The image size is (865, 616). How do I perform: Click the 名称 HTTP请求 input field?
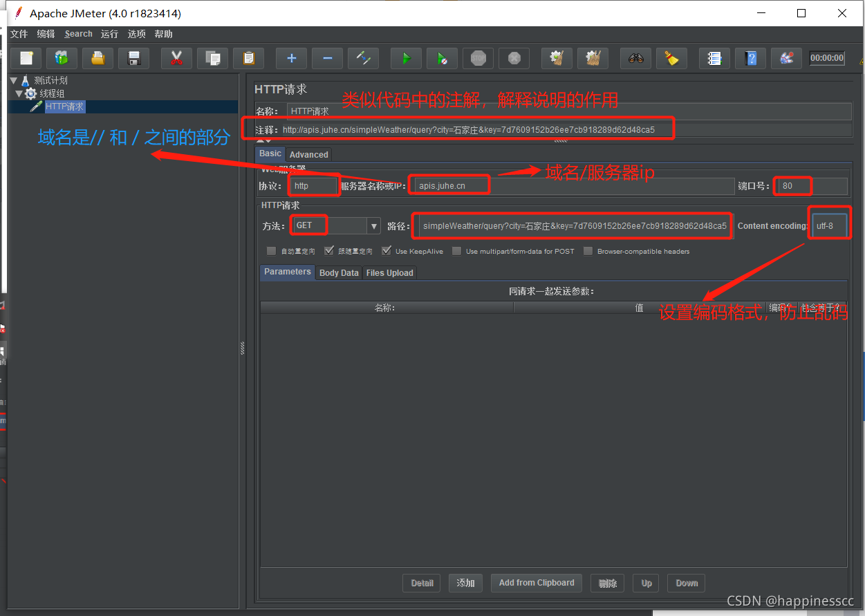click(569, 111)
